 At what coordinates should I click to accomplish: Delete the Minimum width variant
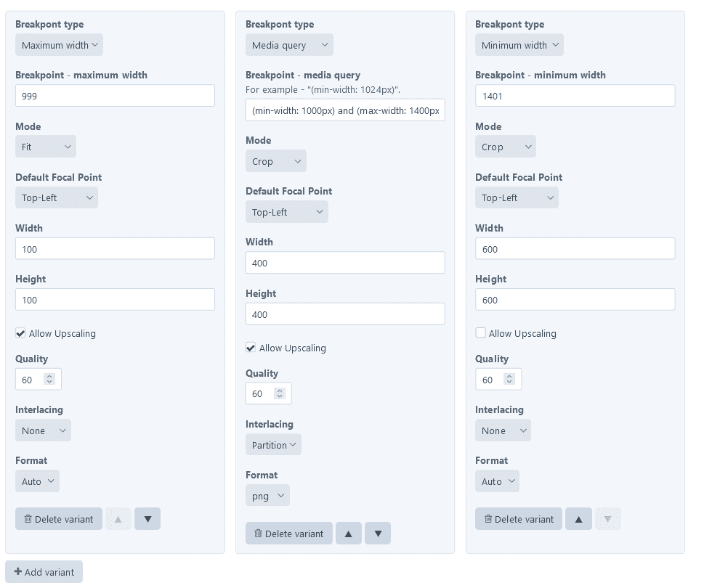(519, 519)
